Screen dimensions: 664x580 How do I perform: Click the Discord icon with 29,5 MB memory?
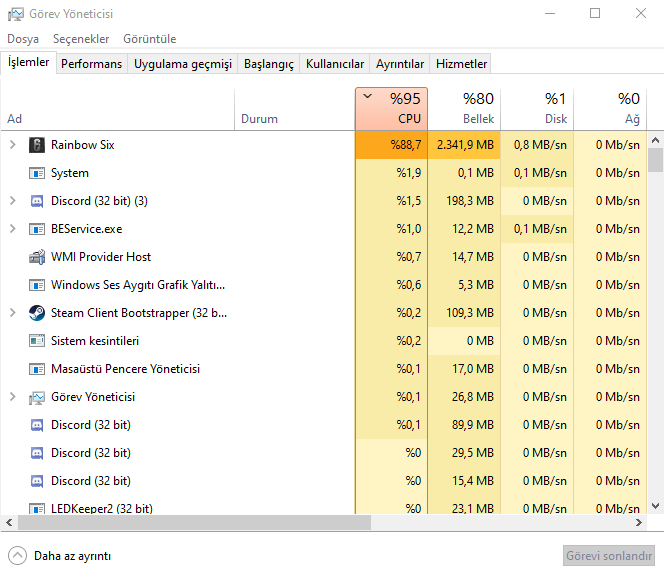pos(37,453)
